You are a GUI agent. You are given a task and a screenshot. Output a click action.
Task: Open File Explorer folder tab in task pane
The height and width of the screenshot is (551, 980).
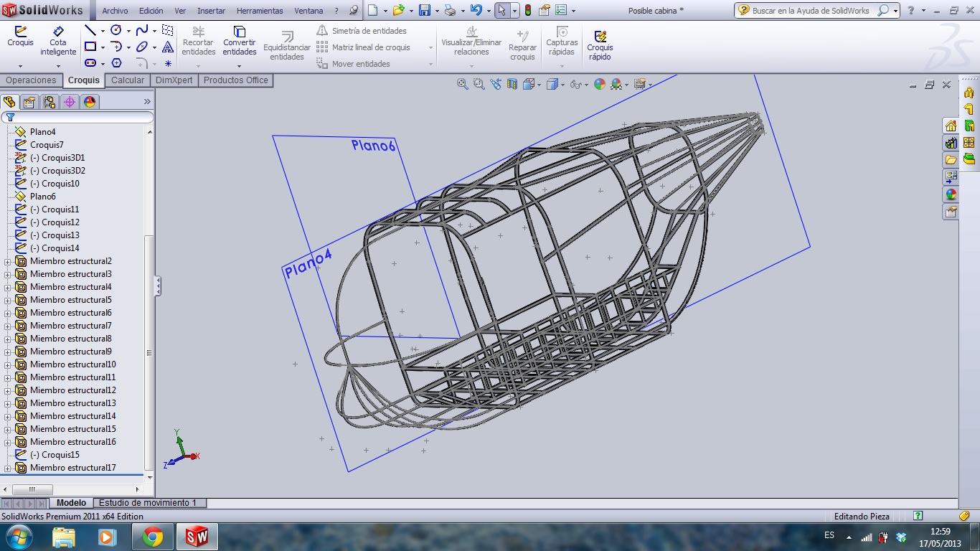point(951,159)
